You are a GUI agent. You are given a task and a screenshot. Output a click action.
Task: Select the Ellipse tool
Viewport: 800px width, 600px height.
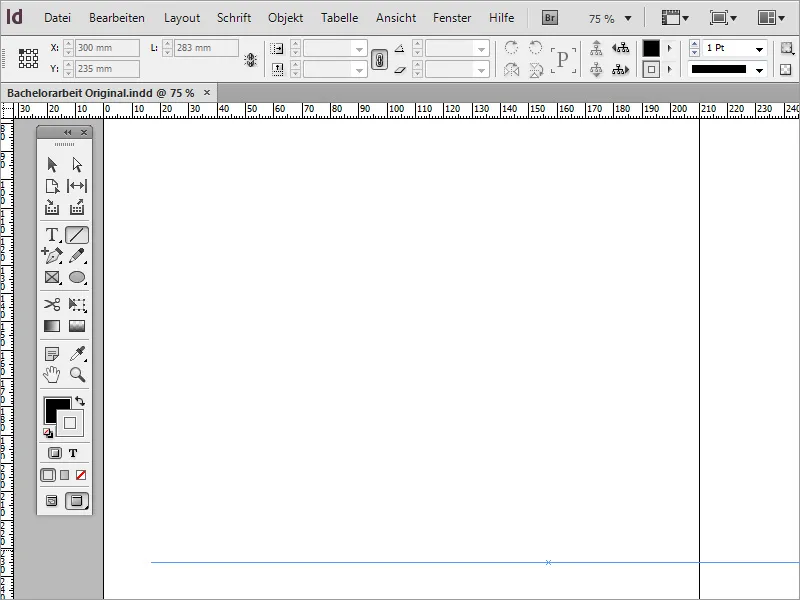click(77, 277)
